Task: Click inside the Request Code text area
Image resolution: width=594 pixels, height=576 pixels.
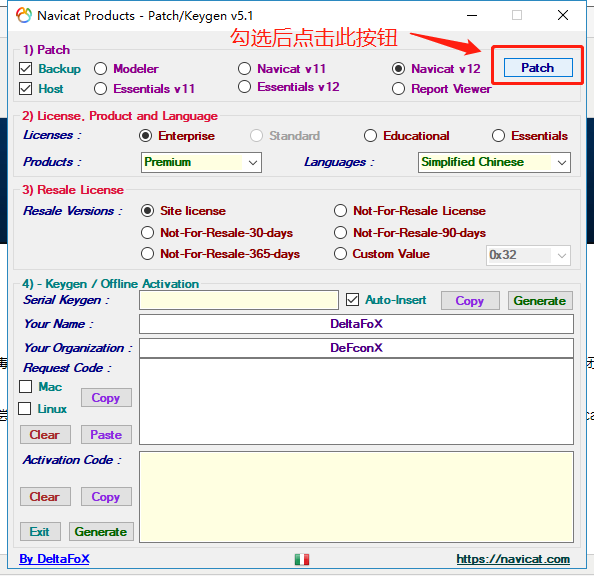Action: tap(356, 402)
